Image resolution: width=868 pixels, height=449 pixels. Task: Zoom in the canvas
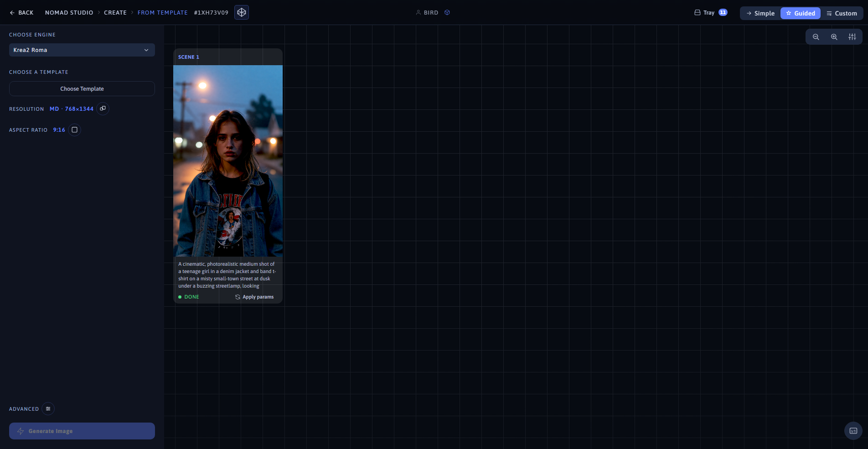tap(834, 37)
